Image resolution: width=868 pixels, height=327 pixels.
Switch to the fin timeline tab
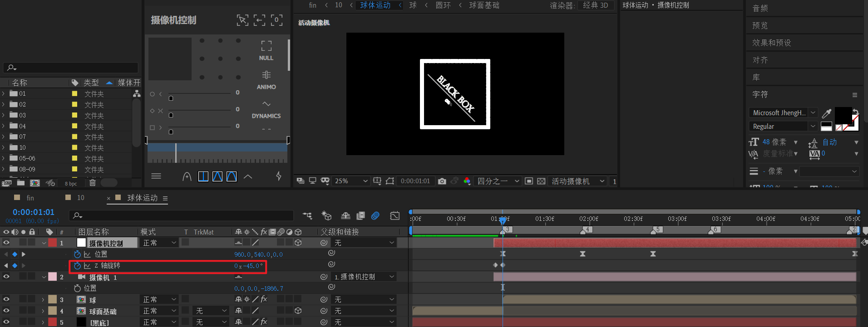[x=30, y=198]
